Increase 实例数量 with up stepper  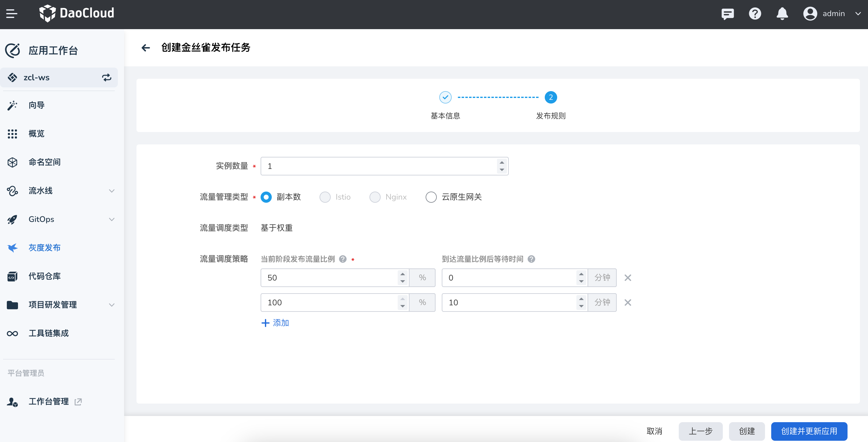coord(502,163)
